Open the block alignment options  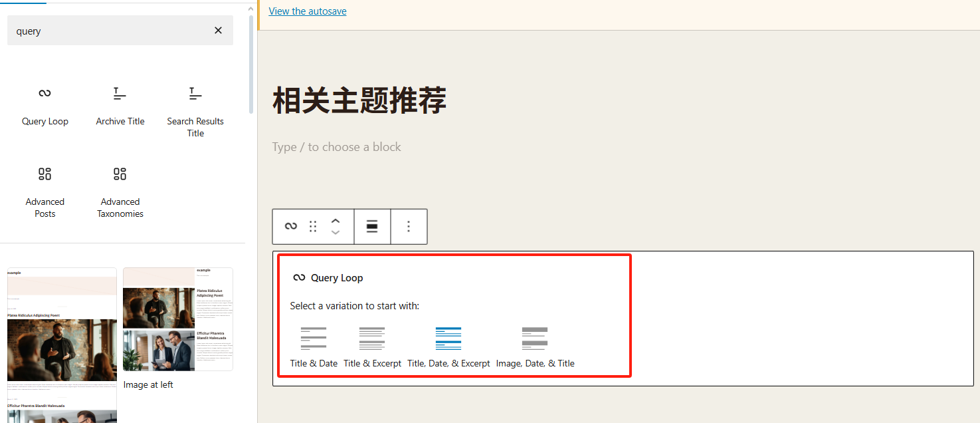click(372, 227)
